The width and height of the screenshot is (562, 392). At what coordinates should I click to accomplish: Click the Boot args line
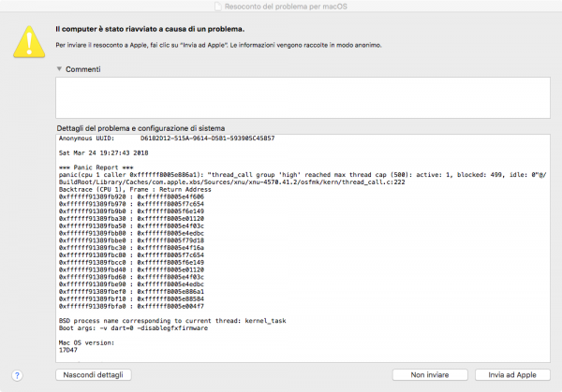coord(133,328)
